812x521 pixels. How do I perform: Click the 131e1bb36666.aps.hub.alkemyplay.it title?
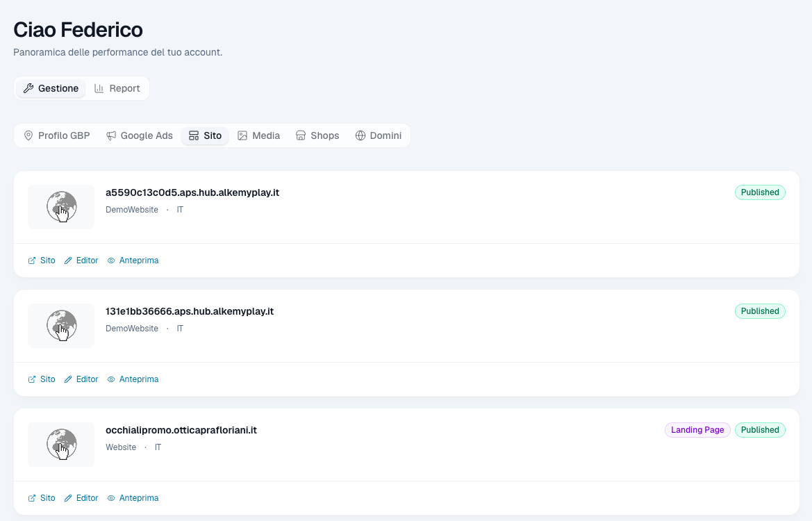190,311
